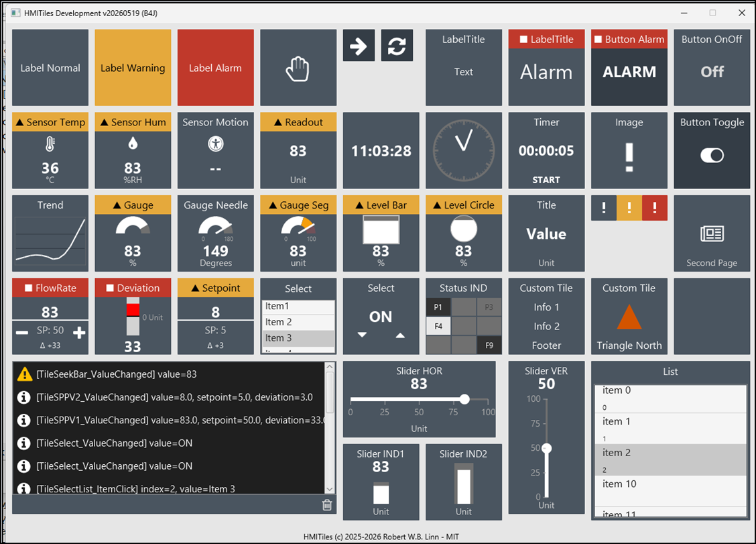Click the water drop icon in Sensor Hum
The width and height of the screenshot is (756, 544).
pyautogui.click(x=133, y=144)
